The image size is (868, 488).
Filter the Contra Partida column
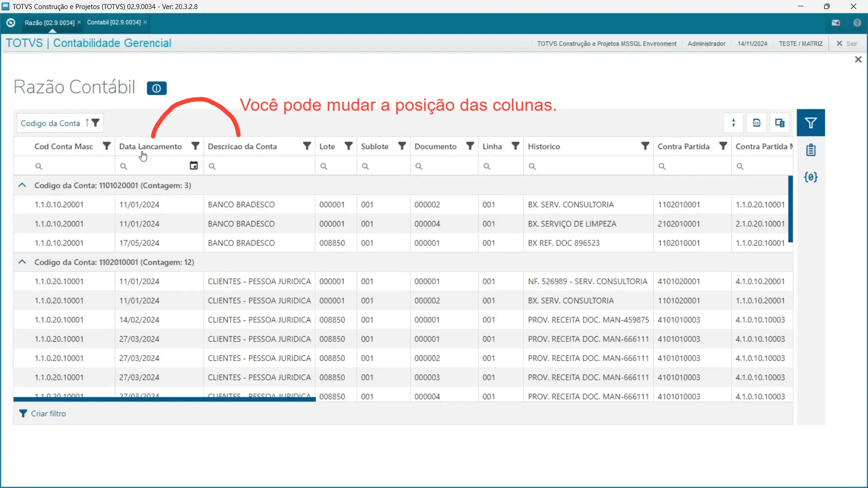coord(723,146)
